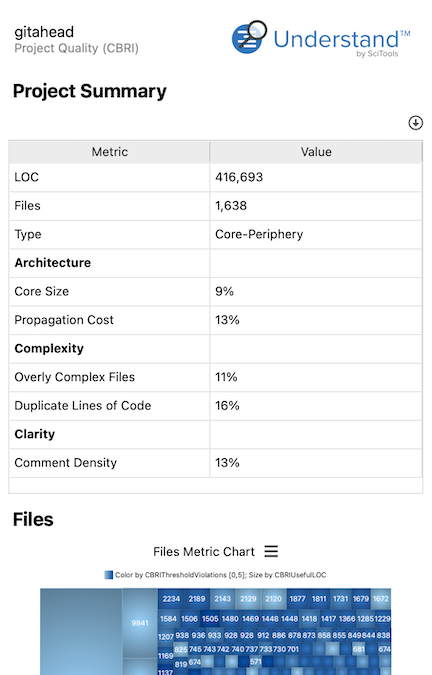432x675 pixels.
Task: Click the gitahead project title
Action: click(44, 32)
